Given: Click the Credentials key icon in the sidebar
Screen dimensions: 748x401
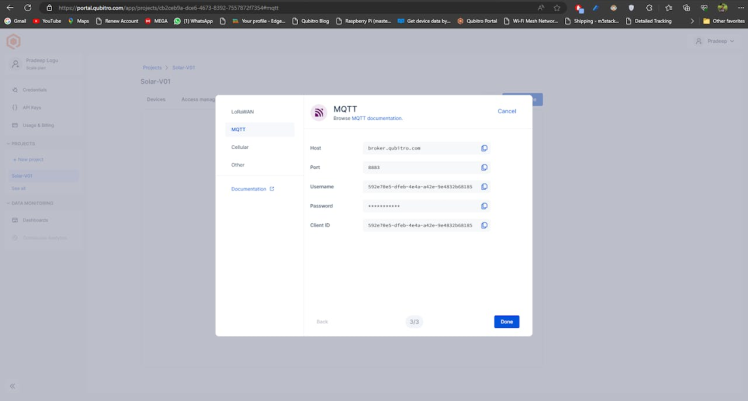Looking at the screenshot, I should (15, 90).
